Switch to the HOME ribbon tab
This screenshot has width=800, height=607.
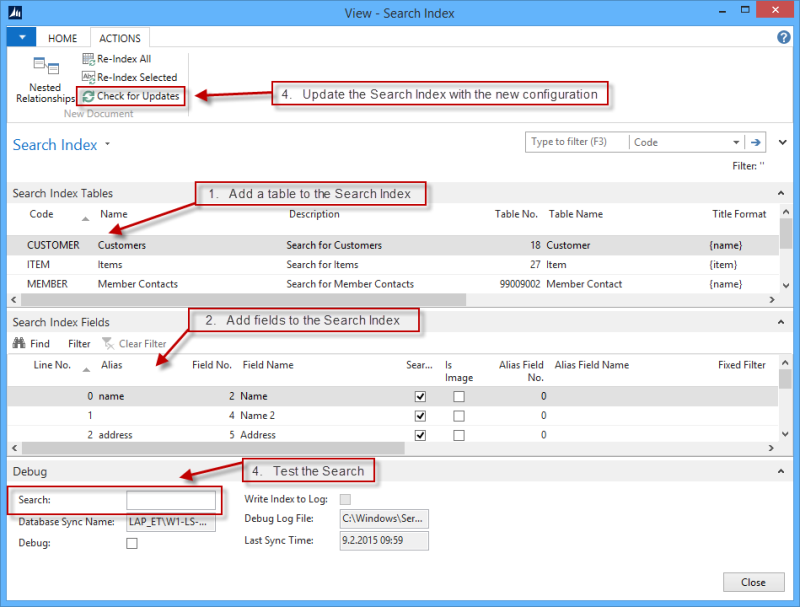[63, 38]
